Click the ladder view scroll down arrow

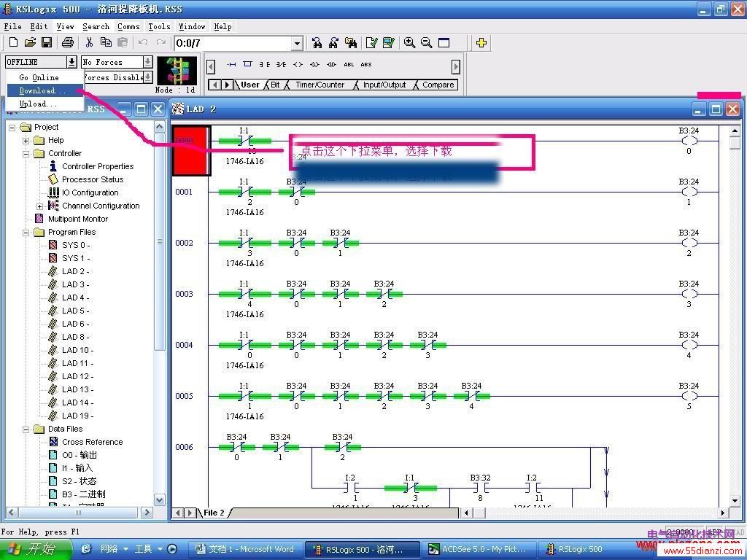pos(735,500)
